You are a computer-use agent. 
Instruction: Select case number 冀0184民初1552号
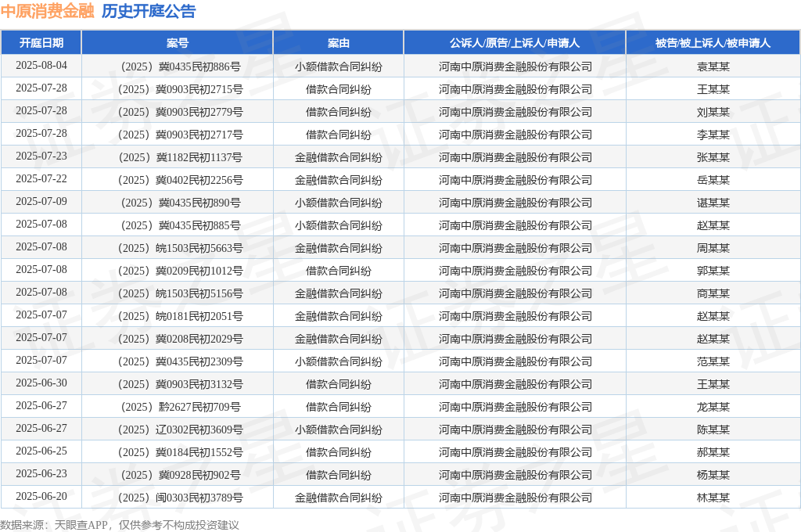click(181, 452)
